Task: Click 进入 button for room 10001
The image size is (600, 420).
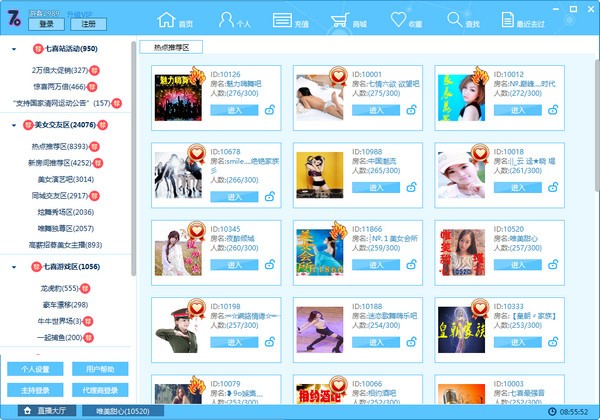Action: click(376, 110)
